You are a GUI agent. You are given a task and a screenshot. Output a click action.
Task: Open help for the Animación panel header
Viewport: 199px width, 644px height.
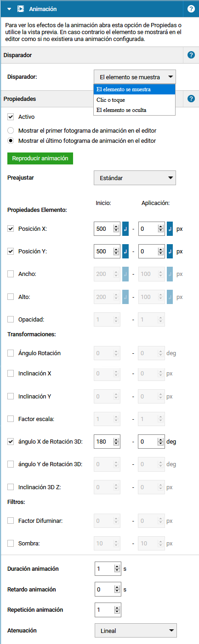(191, 9)
